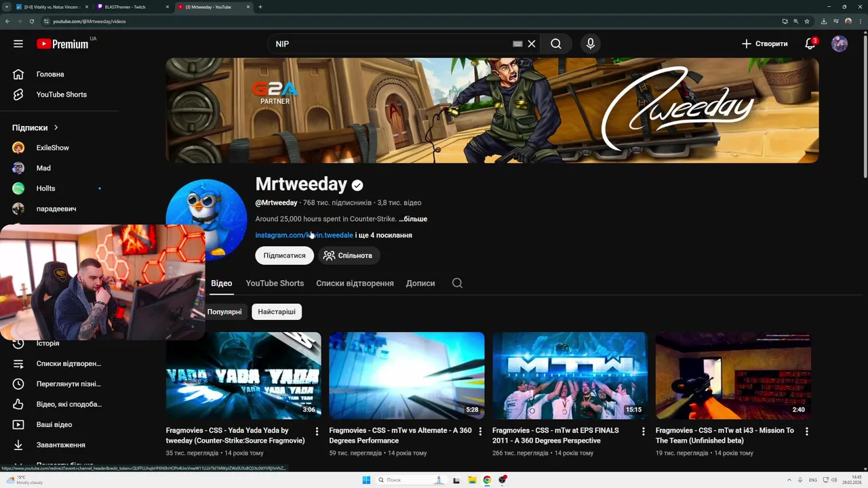This screenshot has width=868, height=488.
Task: Subscribe with the Підписатися button
Action: [x=284, y=256]
